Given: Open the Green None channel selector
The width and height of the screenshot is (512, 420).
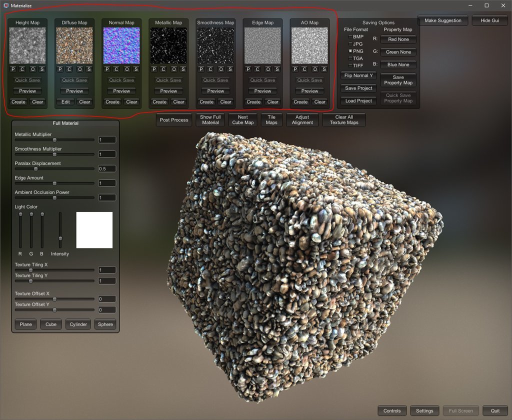Looking at the screenshot, I should (x=398, y=52).
